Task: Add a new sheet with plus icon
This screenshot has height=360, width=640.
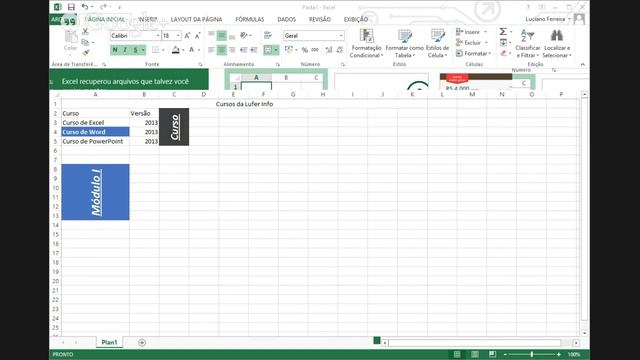Action: pyautogui.click(x=142, y=342)
